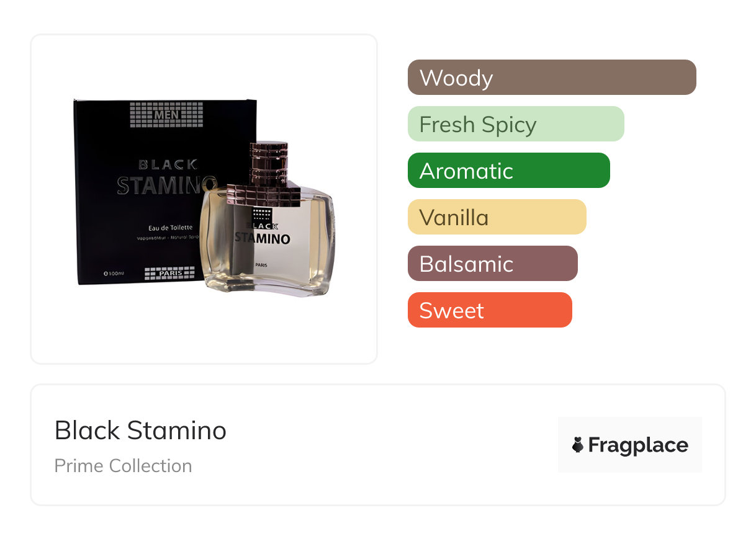Click the 100ml marking on the box

pos(115,273)
